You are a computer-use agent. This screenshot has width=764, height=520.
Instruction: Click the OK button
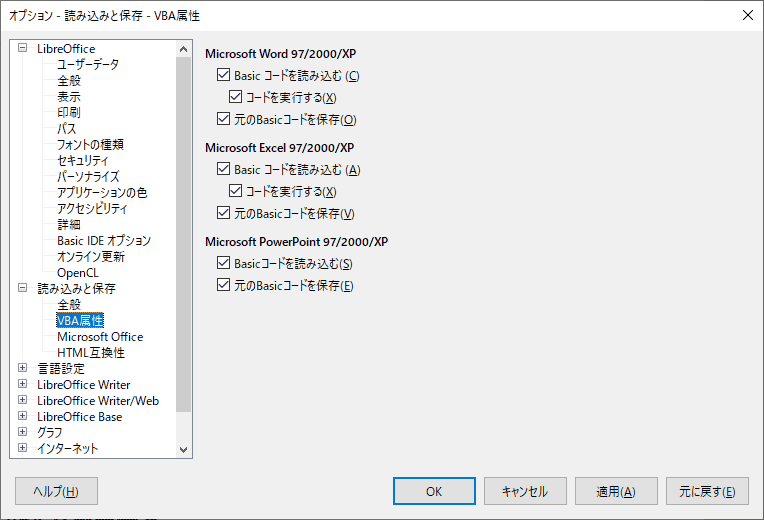tap(434, 491)
